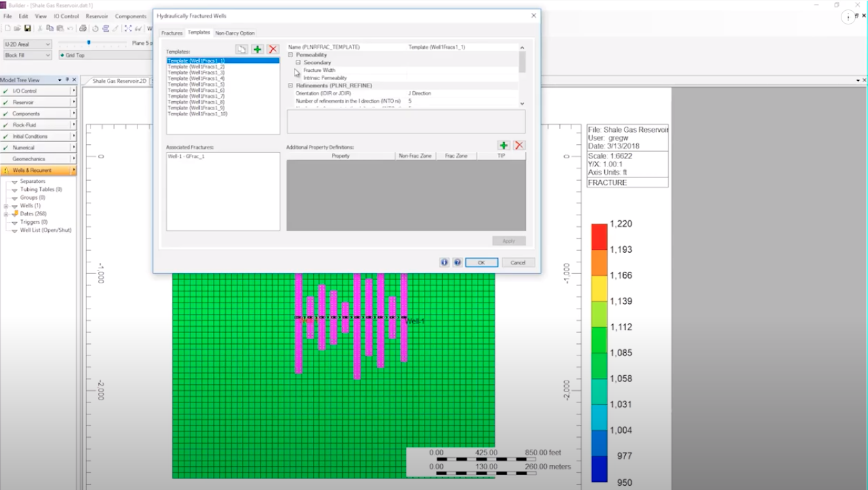Click the plane selection slider handle
868x490 pixels.
(x=88, y=43)
